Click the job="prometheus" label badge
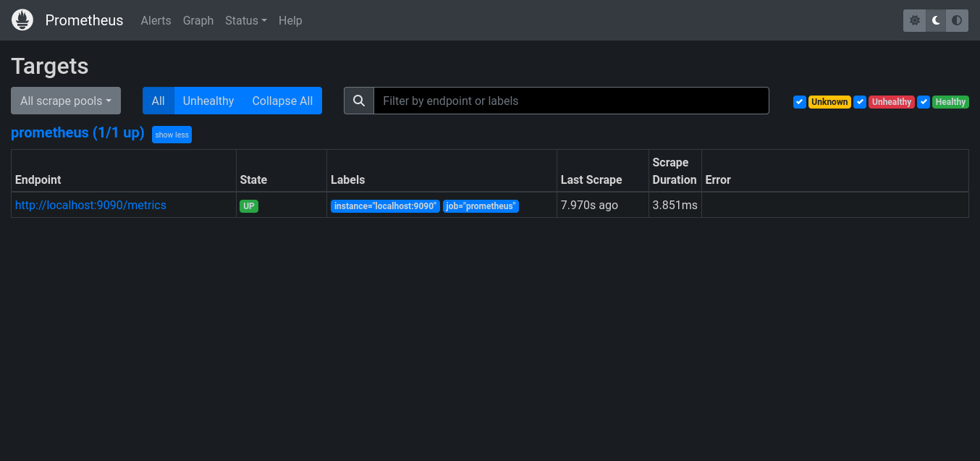The width and height of the screenshot is (980, 461). 481,206
